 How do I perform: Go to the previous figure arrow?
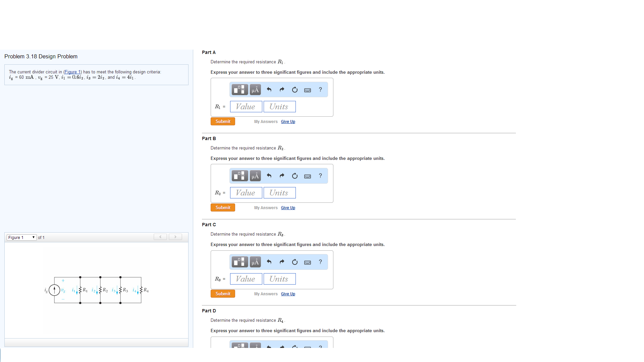(x=160, y=237)
